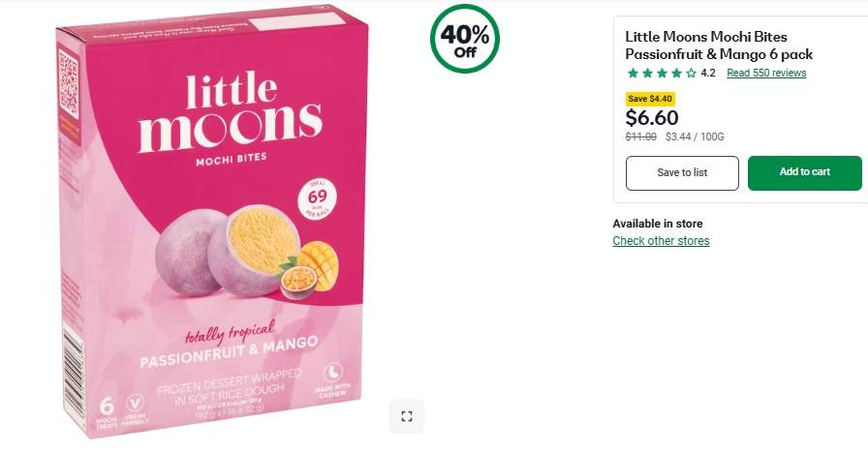Click the 40% Off badge

[465, 40]
